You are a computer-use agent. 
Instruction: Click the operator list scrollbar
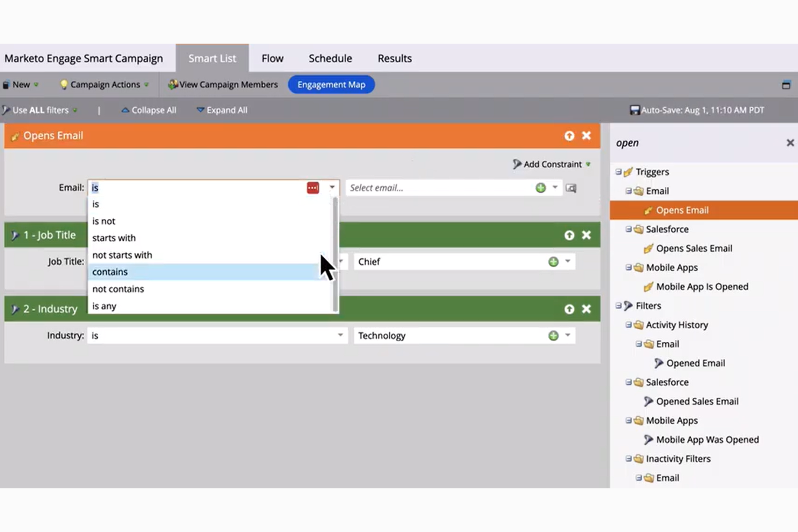point(335,254)
